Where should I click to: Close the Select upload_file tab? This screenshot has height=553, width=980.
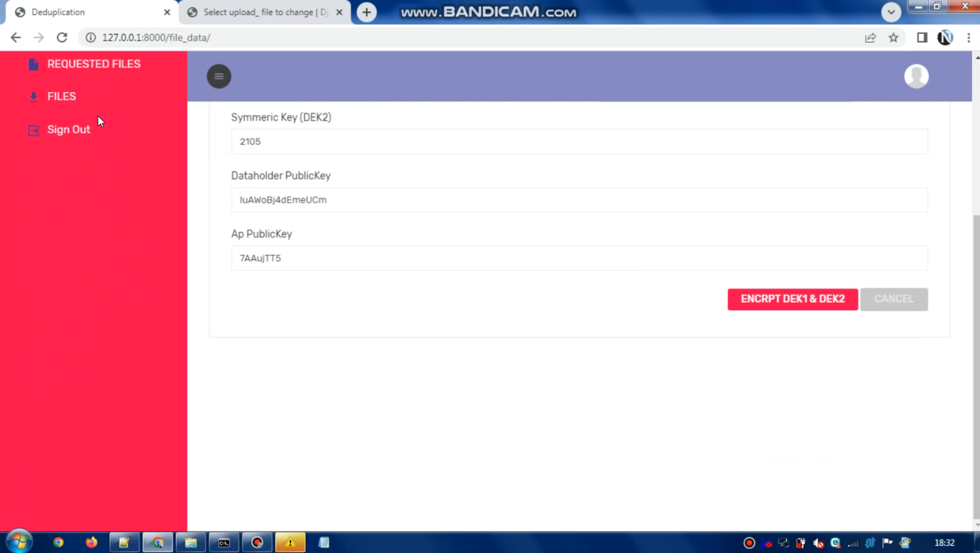[339, 12]
